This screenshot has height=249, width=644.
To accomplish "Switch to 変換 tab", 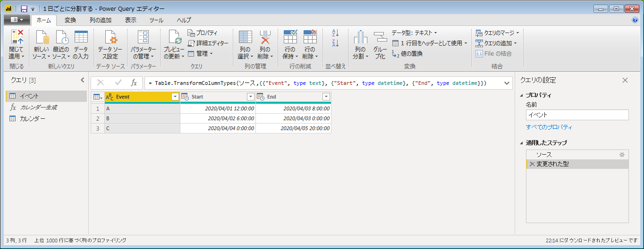I will 70,20.
